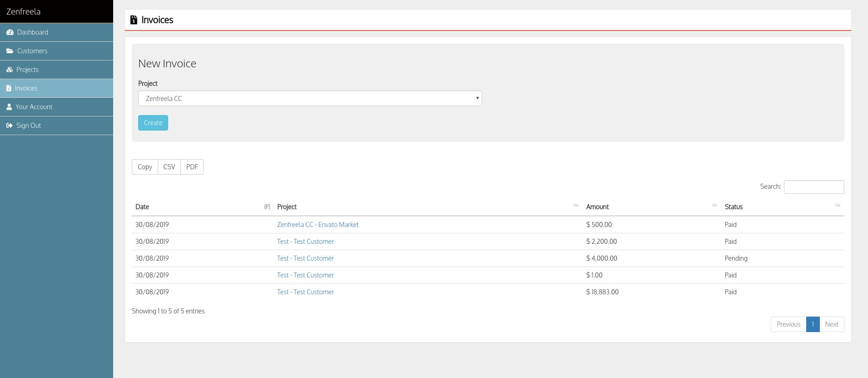Click the Invoices document icon in sidebar
The height and width of the screenshot is (378, 868).
(9, 88)
